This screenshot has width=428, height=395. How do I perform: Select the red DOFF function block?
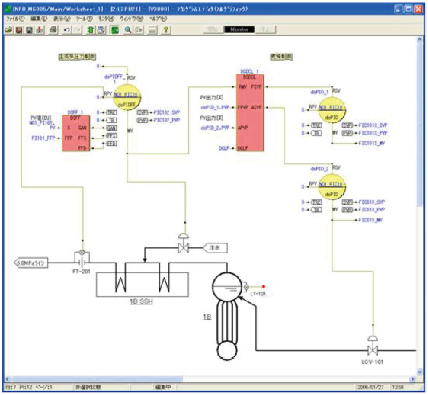pos(76,133)
